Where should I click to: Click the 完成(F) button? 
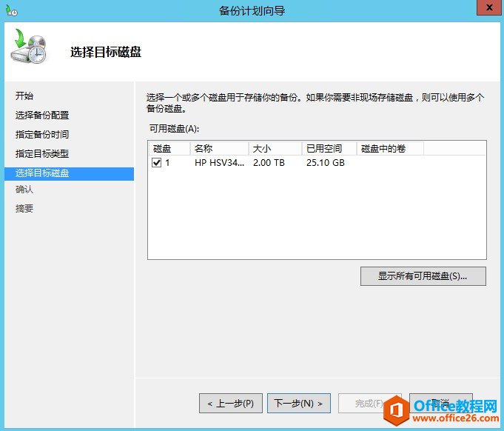point(369,403)
